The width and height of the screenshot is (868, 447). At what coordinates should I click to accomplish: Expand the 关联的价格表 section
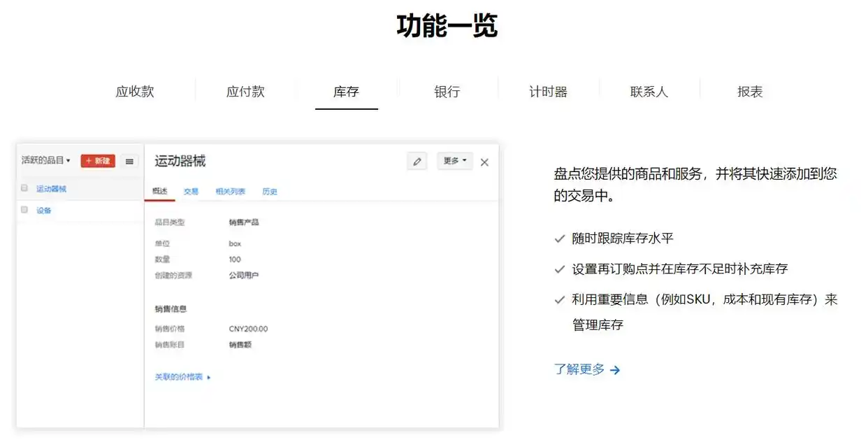[x=178, y=375]
